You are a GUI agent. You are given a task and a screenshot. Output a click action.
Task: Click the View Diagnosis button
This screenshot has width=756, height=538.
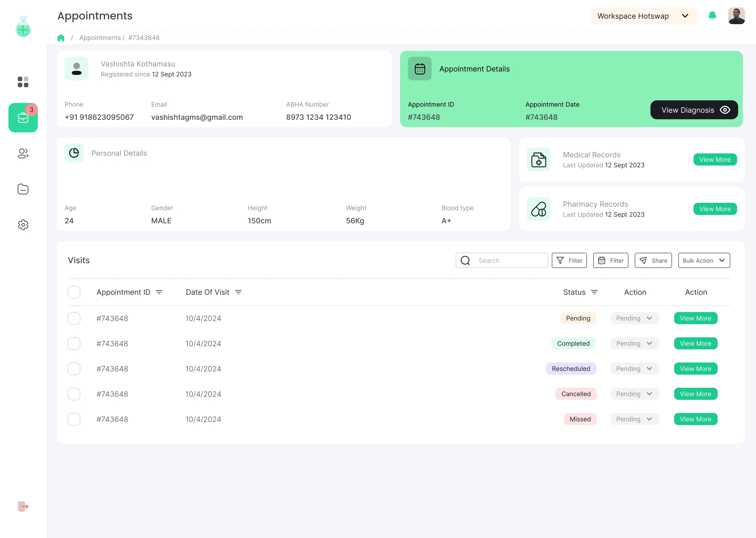[x=694, y=110]
